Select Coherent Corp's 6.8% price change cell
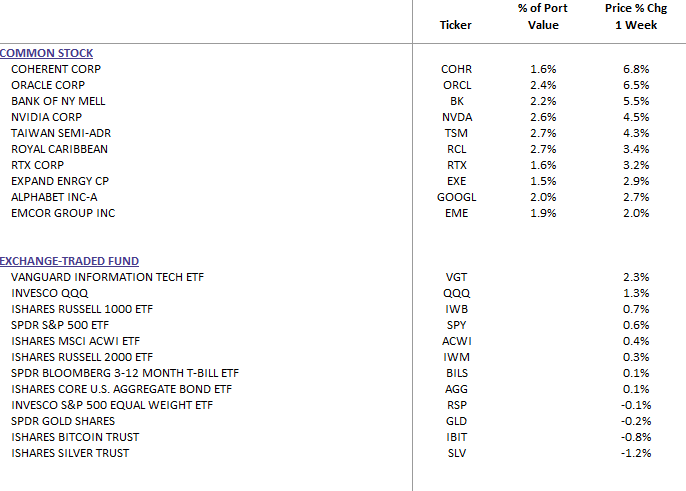 (x=636, y=69)
